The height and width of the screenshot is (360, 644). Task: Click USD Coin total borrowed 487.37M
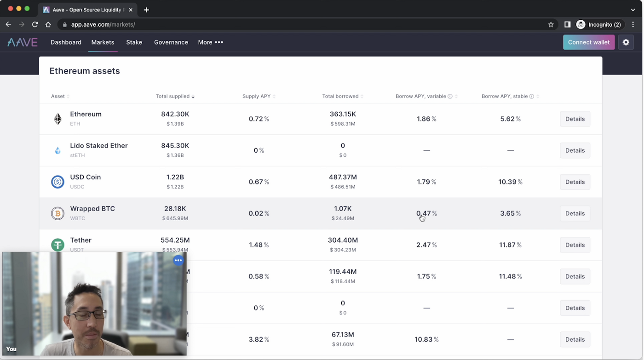click(343, 177)
